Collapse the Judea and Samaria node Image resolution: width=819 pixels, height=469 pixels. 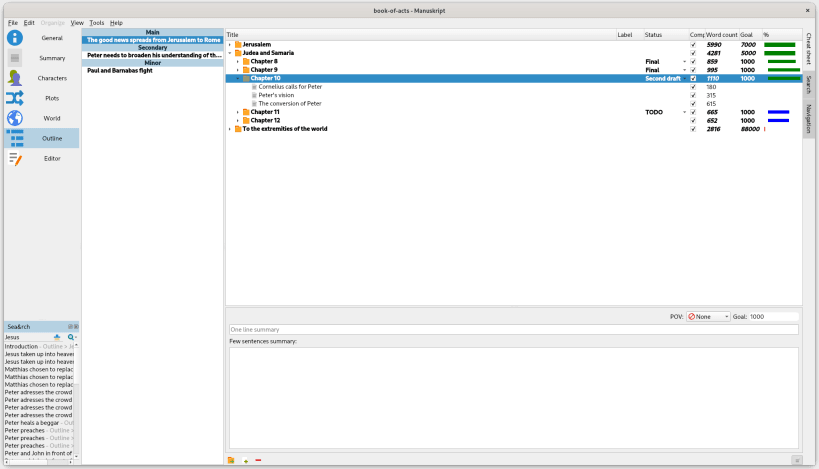pyautogui.click(x=230, y=53)
